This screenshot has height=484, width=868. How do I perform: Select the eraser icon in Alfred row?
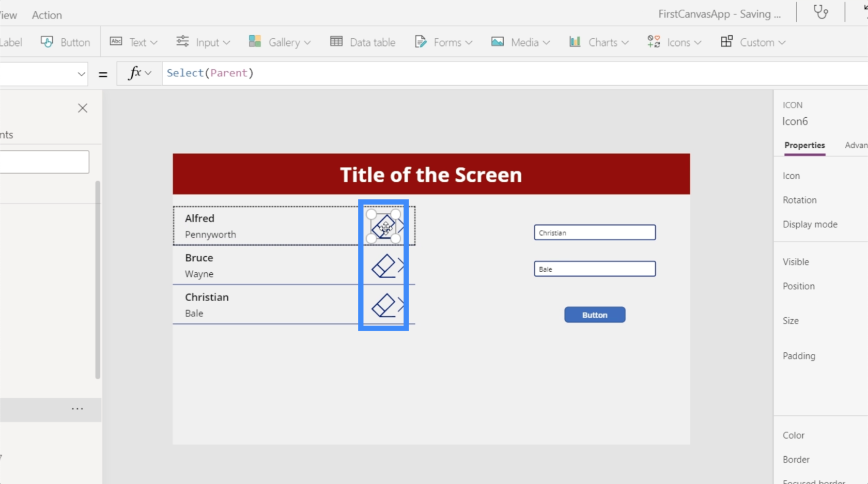tap(383, 227)
